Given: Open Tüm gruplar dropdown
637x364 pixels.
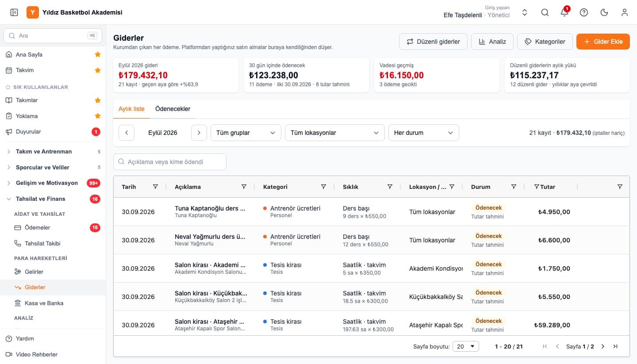Looking at the screenshot, I should coord(246,133).
